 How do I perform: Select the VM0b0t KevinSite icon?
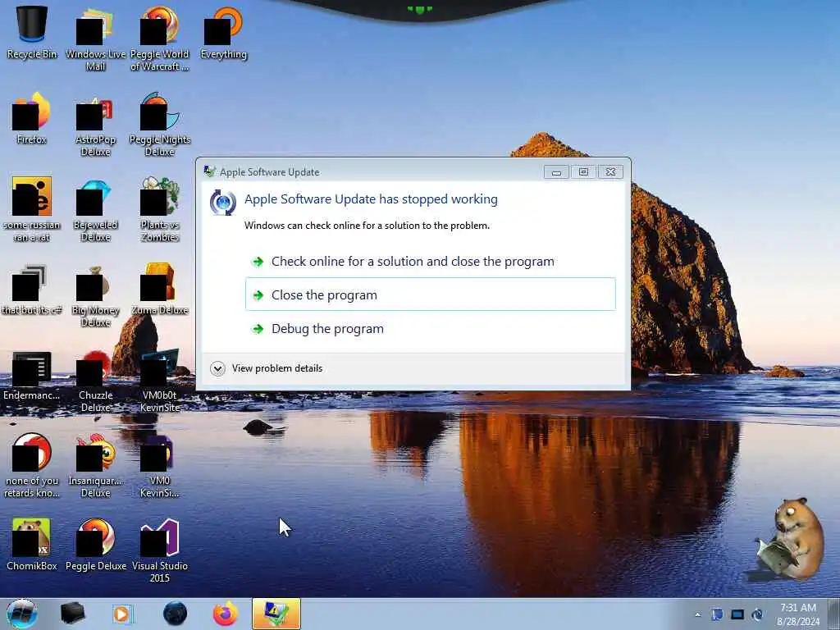(x=160, y=381)
